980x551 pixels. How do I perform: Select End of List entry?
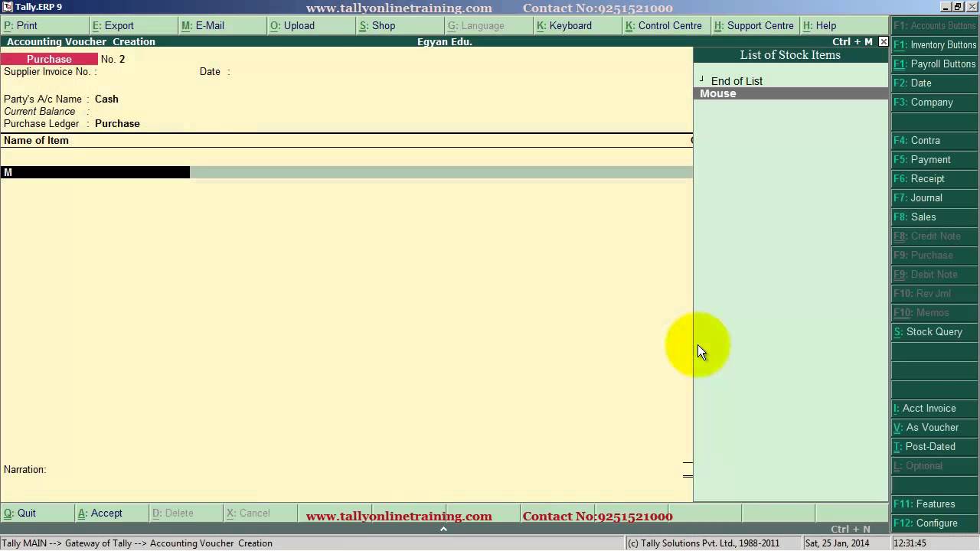(x=737, y=81)
